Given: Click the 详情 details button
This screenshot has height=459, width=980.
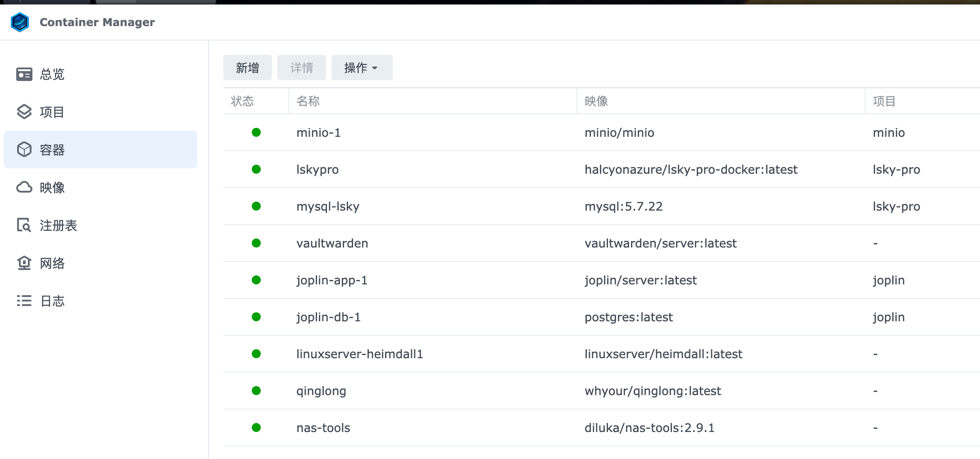Looking at the screenshot, I should pos(302,67).
